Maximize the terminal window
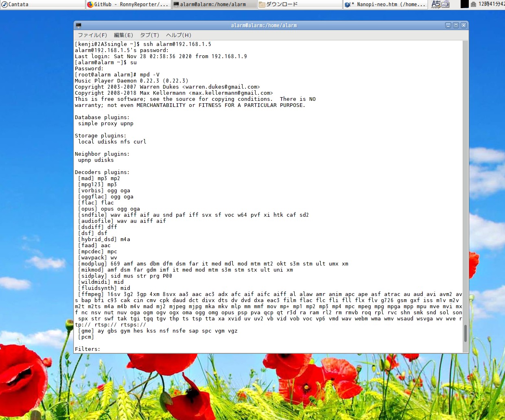 [x=456, y=26]
